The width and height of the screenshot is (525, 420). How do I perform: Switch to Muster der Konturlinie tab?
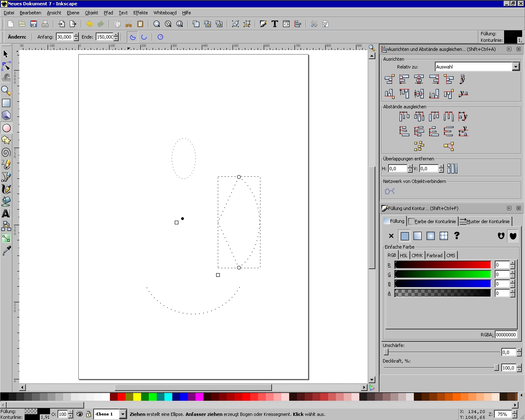485,221
